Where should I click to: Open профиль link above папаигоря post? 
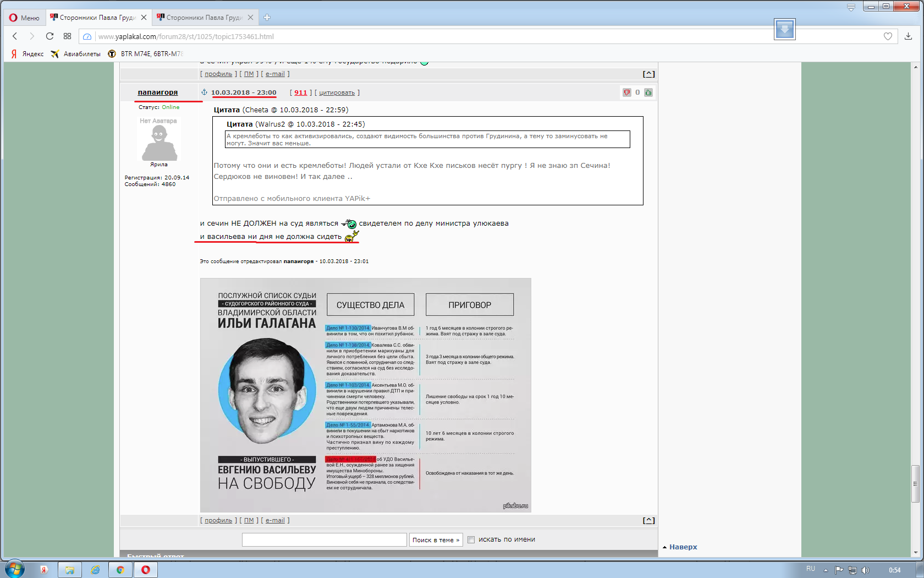[218, 74]
